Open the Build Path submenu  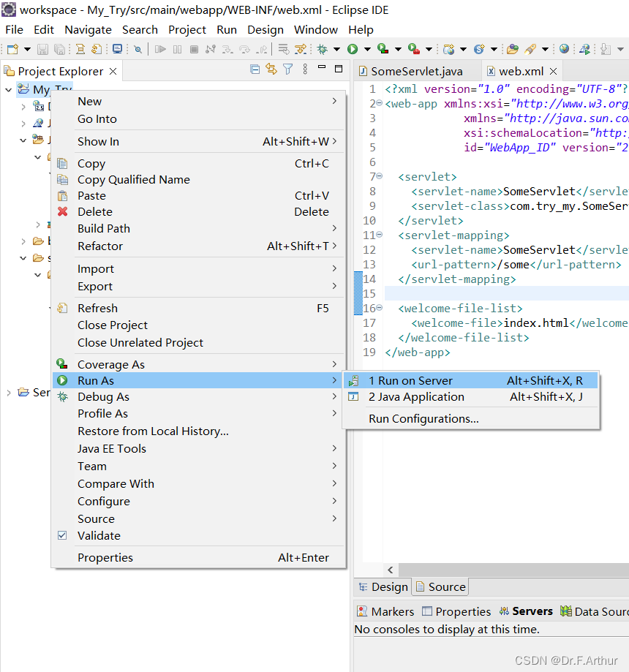(198, 228)
